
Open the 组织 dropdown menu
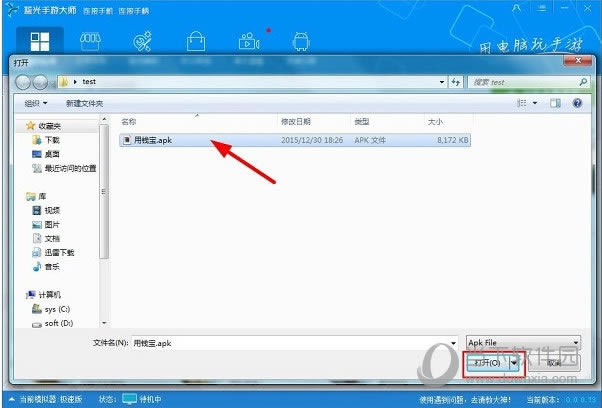(x=36, y=103)
